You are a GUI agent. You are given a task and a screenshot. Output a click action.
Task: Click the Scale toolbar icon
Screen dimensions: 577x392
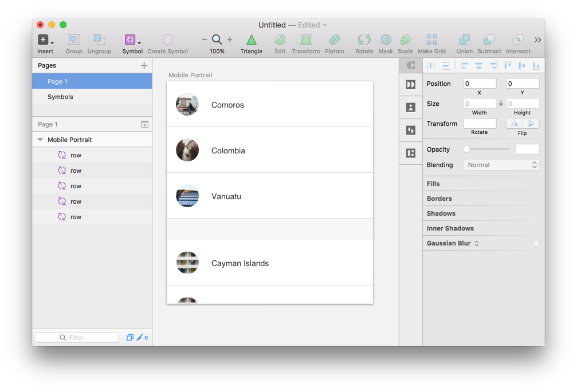point(405,39)
